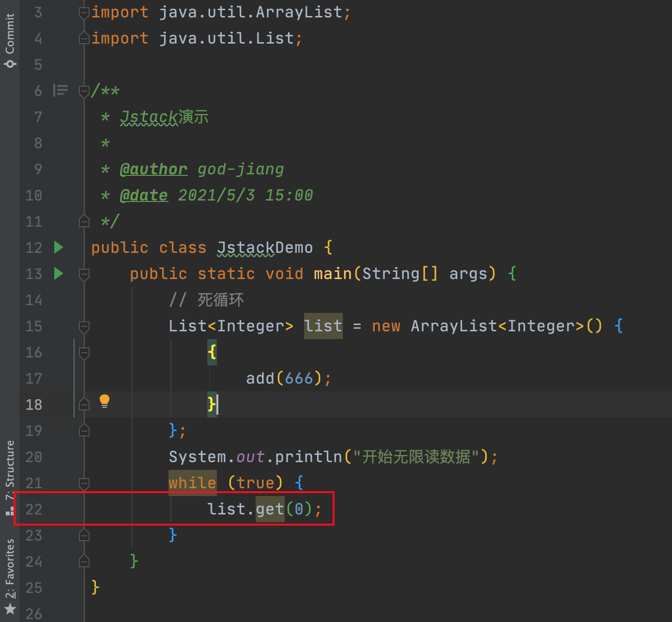Click the "开始无限读数据" string literal
The width and height of the screenshot is (672, 622).
coord(416,457)
